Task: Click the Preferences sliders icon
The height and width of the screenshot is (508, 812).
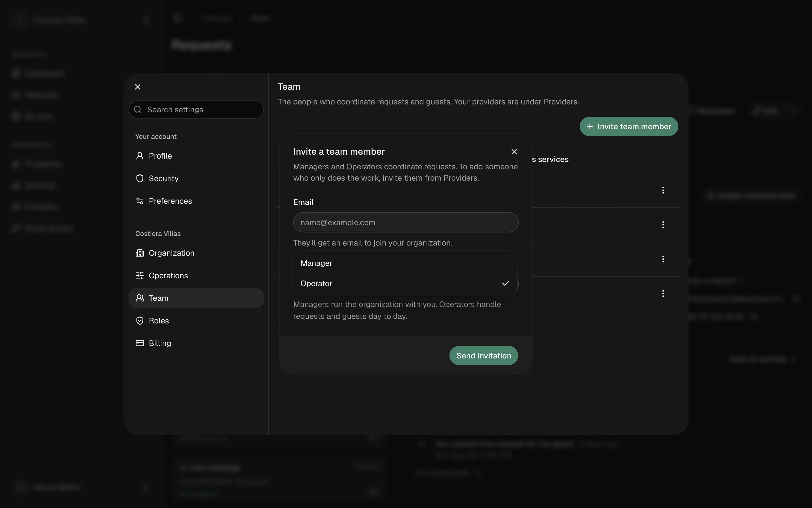Action: (140, 201)
